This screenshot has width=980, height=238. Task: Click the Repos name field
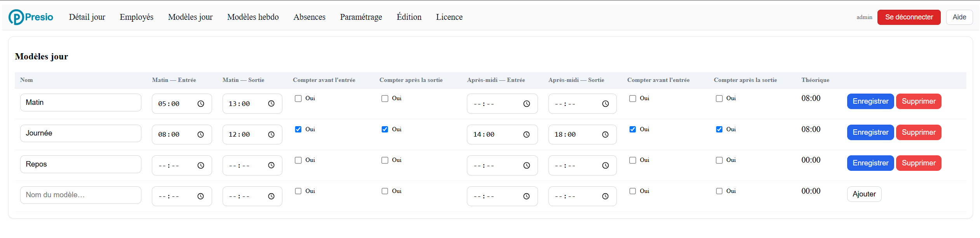tap(81, 164)
